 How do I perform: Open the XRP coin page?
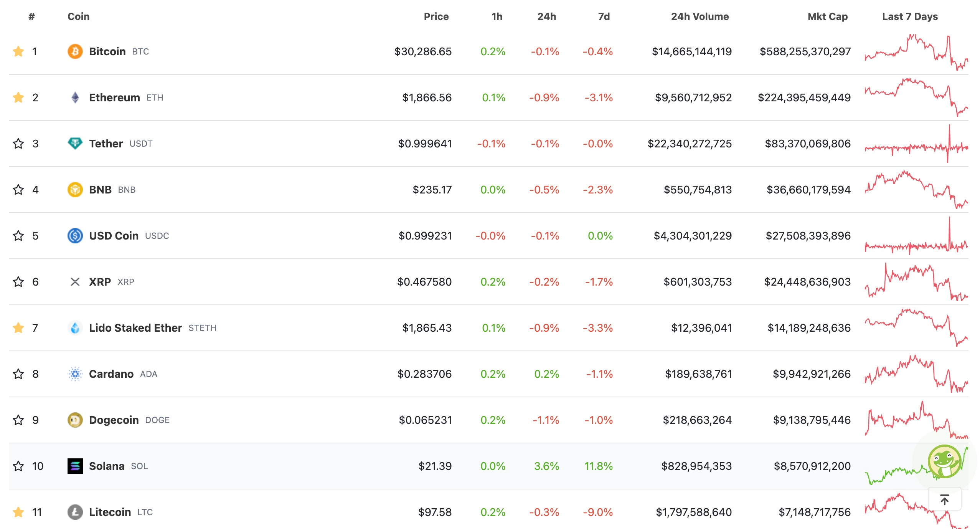pos(100,282)
